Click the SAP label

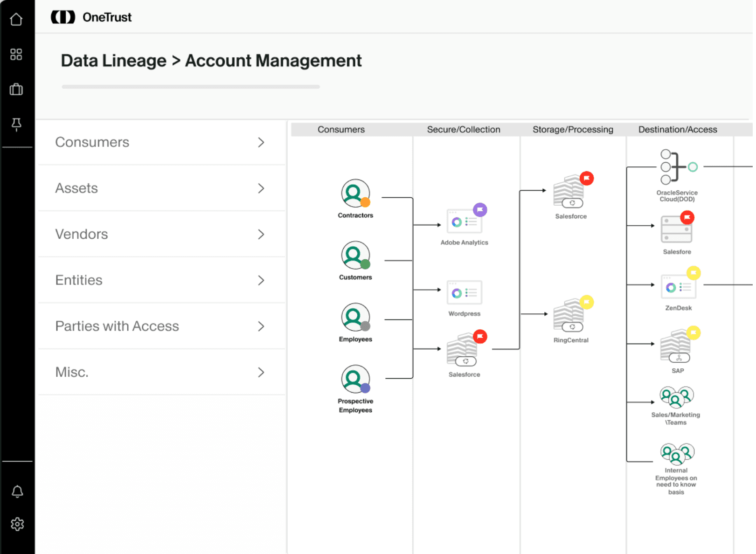pos(678,371)
